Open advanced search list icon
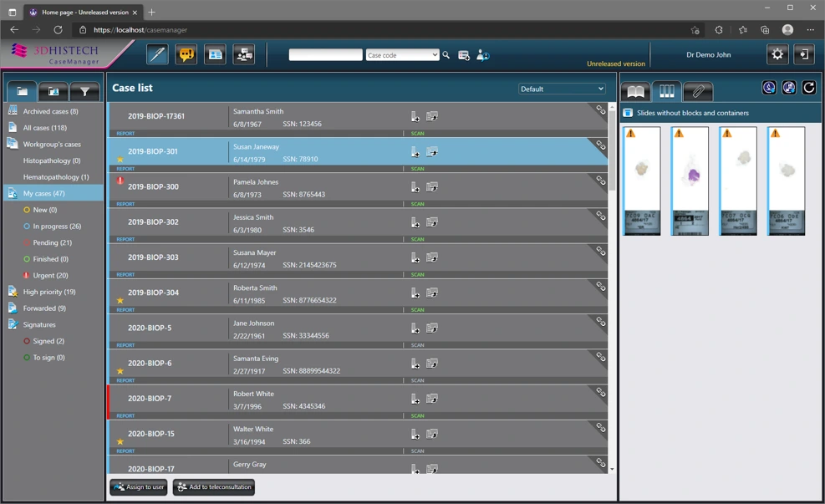This screenshot has width=825, height=504. tap(464, 55)
